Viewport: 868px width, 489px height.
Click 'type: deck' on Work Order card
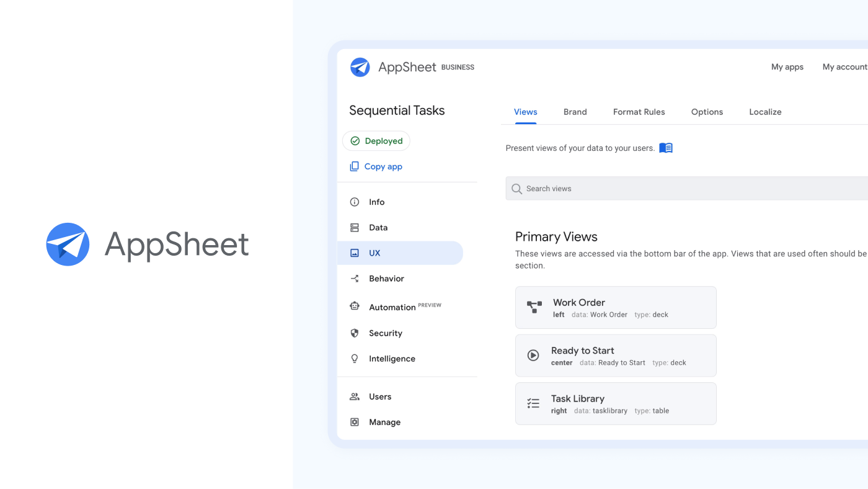tap(652, 315)
